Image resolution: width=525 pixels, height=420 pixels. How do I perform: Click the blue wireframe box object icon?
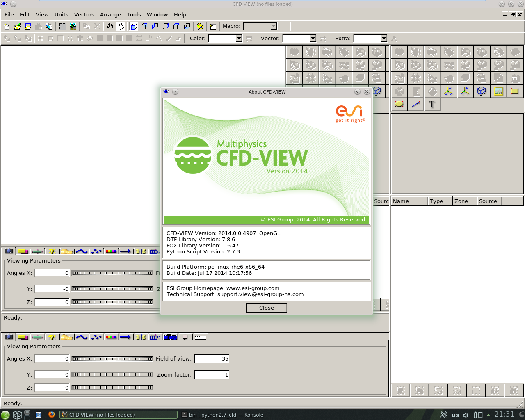coord(482,91)
